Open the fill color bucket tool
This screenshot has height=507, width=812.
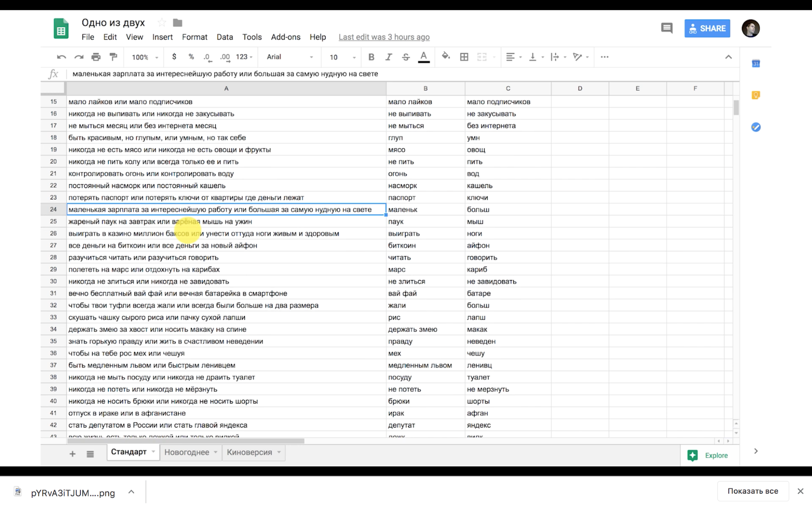click(x=446, y=56)
